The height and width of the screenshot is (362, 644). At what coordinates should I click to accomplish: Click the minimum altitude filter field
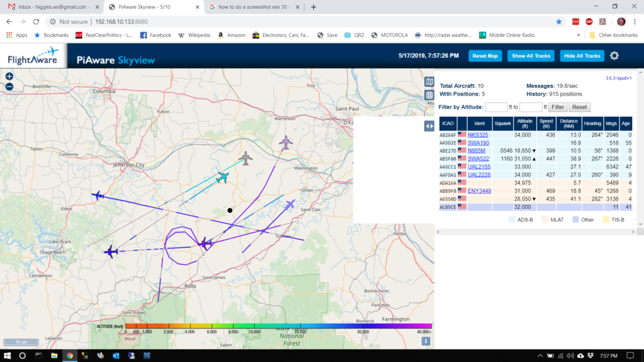click(496, 107)
